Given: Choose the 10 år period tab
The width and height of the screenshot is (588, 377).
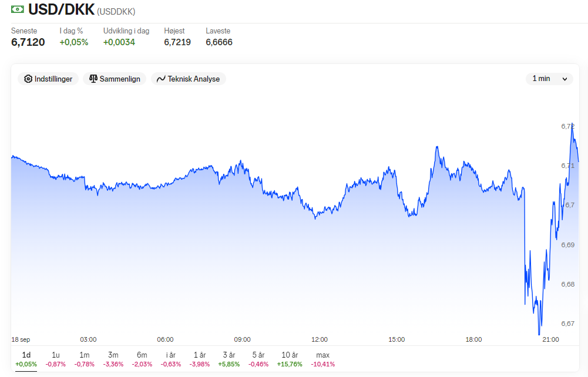Looking at the screenshot, I should pos(290,359).
